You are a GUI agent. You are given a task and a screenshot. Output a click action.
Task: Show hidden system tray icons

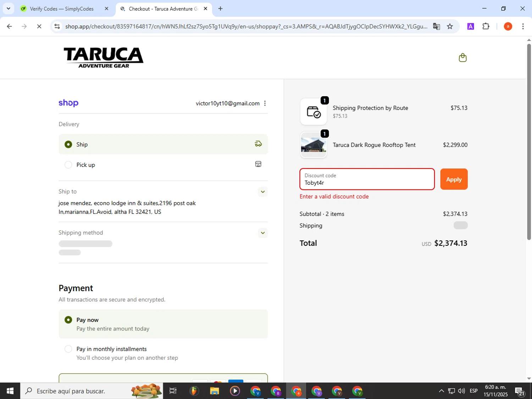(x=441, y=391)
